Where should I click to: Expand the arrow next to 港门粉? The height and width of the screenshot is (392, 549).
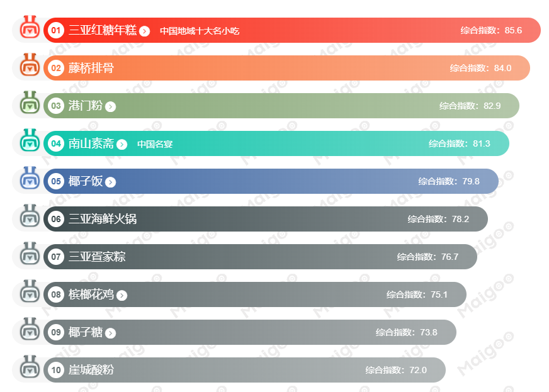(111, 106)
